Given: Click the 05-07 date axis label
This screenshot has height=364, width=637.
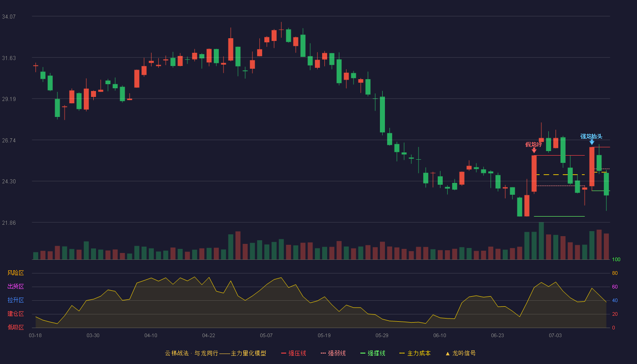Looking at the screenshot, I should click(x=266, y=335).
